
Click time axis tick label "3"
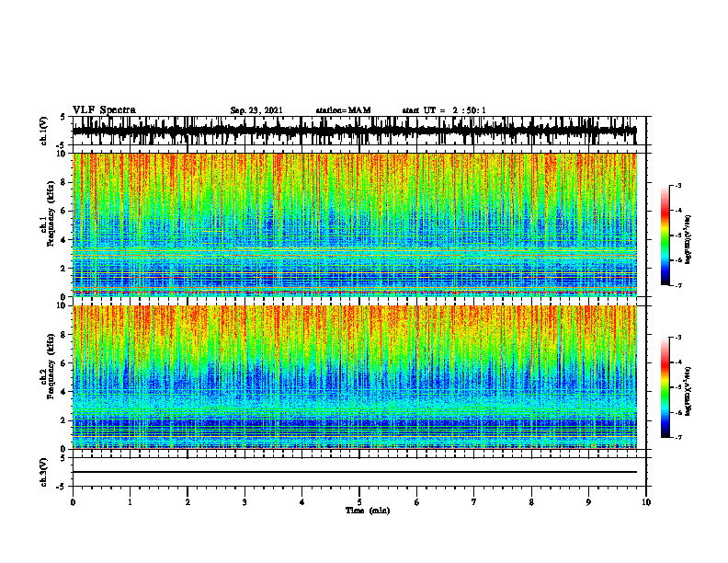(x=245, y=502)
